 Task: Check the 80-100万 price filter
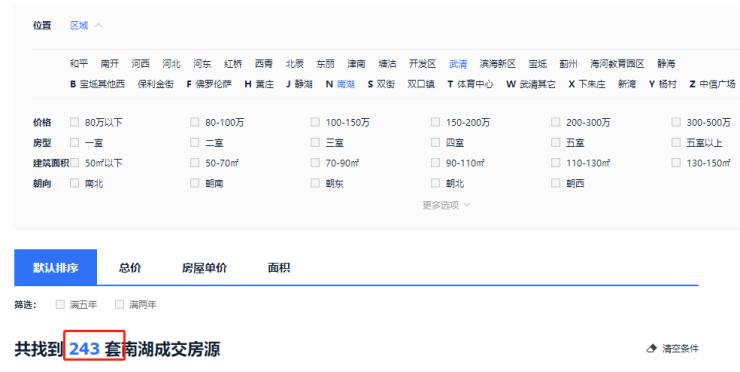194,122
